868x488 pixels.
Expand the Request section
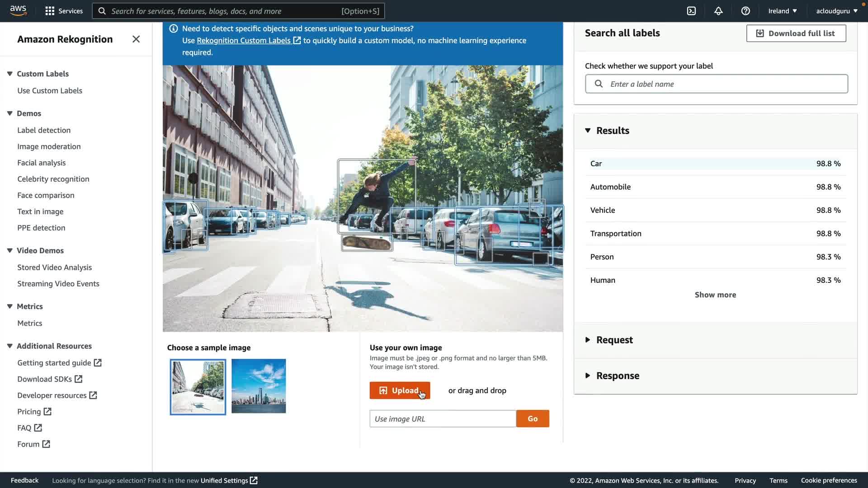(x=588, y=340)
